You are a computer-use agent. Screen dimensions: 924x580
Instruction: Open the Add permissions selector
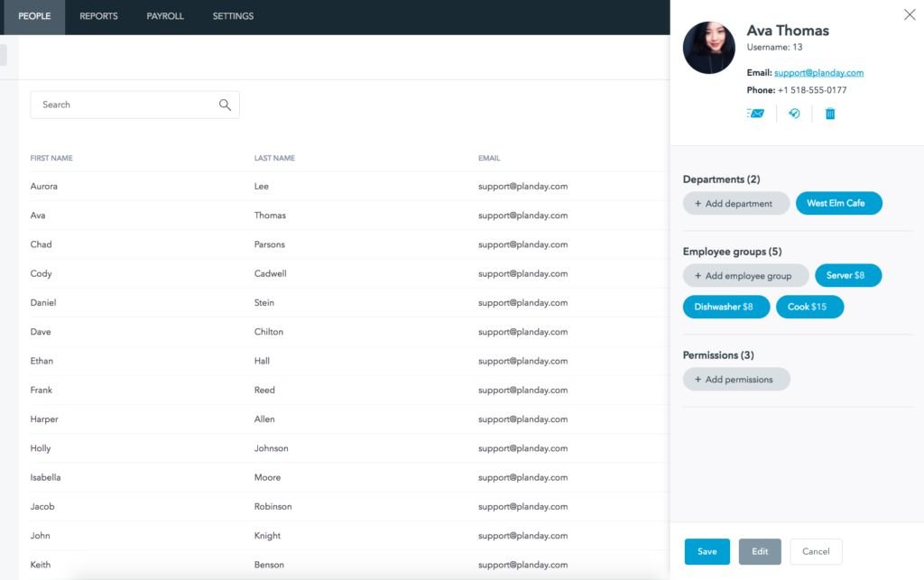(735, 380)
